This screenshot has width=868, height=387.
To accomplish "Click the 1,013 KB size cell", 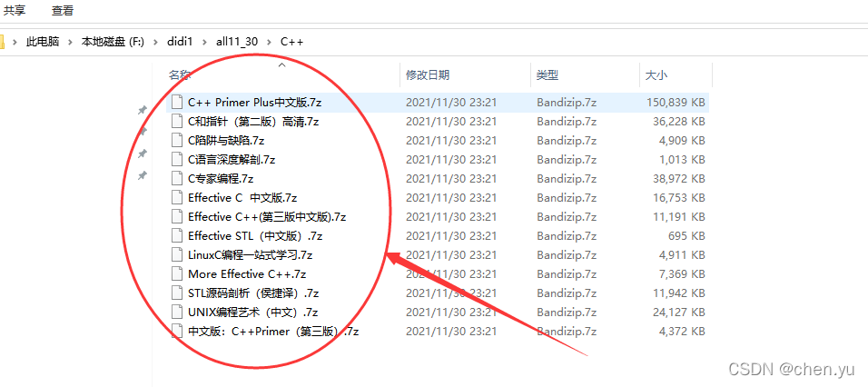I will (x=683, y=160).
